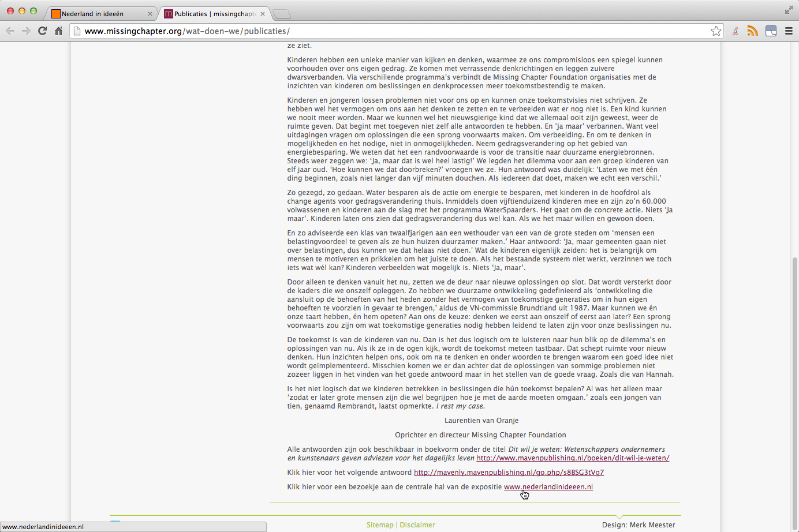Visit the www.nederlandinideeen.nl link

tap(548, 487)
